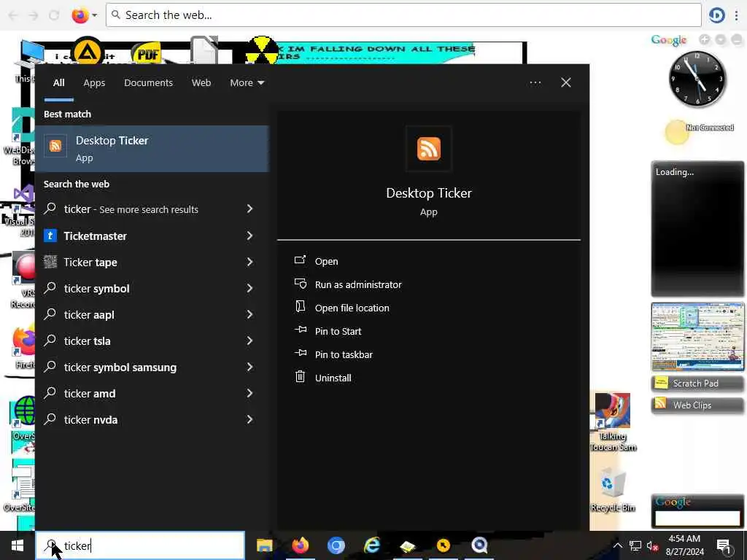Click the Pin to Start pin icon
The width and height of the screenshot is (747, 560).
tap(300, 330)
